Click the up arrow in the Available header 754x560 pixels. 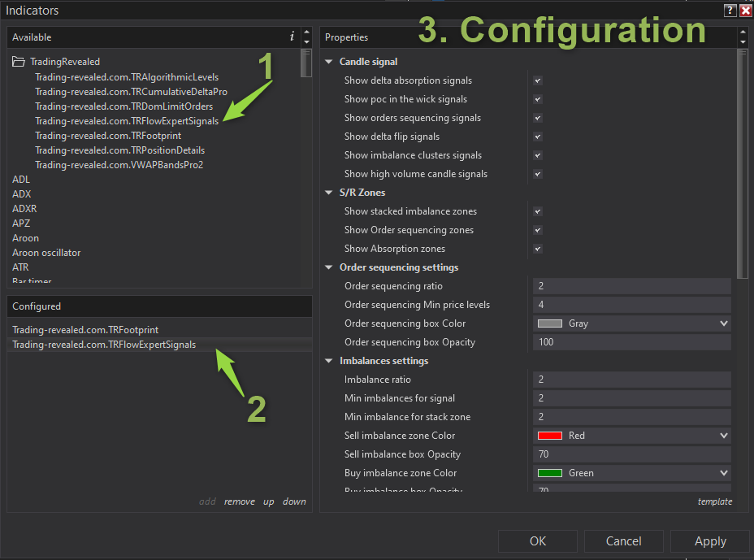click(307, 33)
